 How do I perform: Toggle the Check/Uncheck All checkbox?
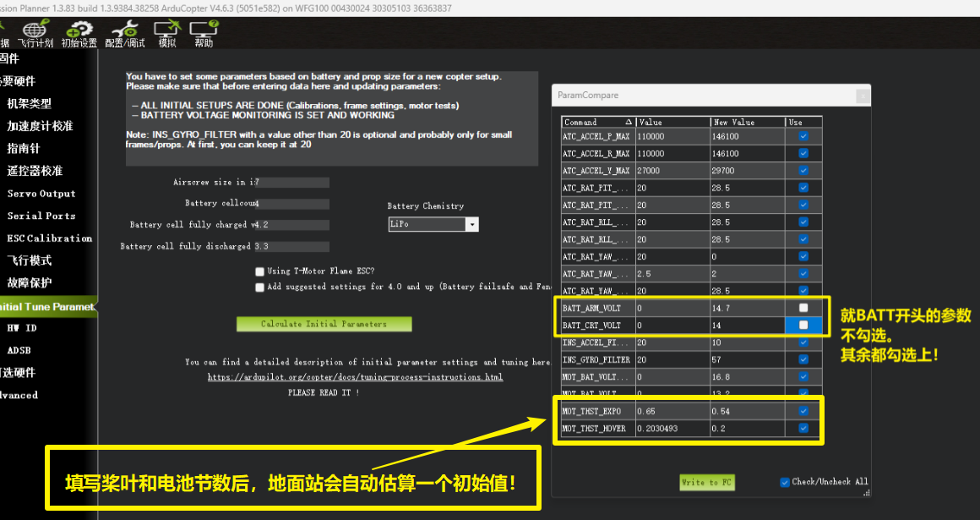pos(786,482)
